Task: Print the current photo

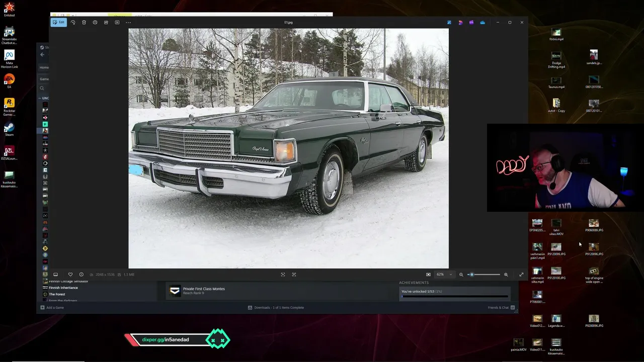Action: click(x=95, y=22)
